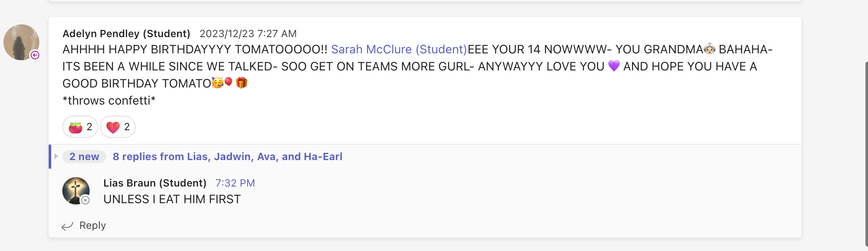Expand the 8 replies from Lias, Jadwin, Ava
Viewport: 868px width, 251px height.
[227, 157]
